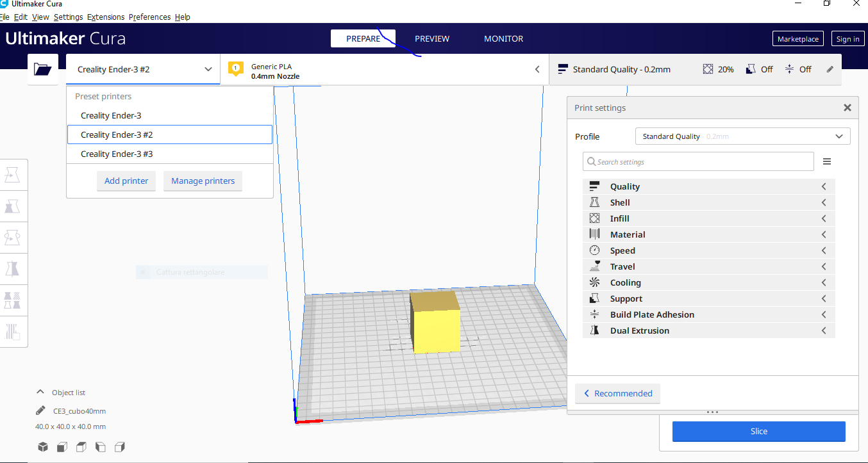Click the pencil edit icon in settings header
This screenshot has height=463, width=868.
830,69
